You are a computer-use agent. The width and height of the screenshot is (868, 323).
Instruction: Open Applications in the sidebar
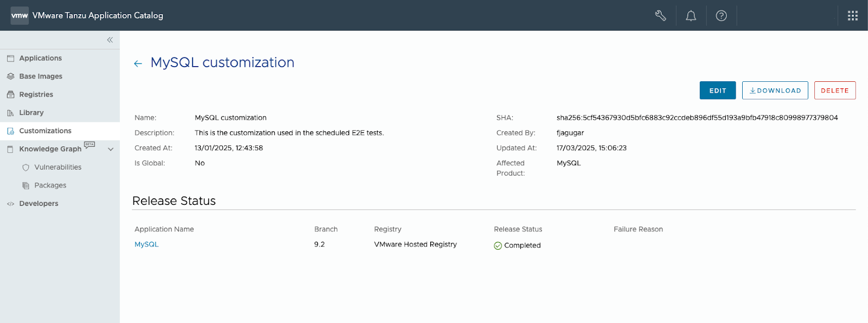pyautogui.click(x=40, y=58)
